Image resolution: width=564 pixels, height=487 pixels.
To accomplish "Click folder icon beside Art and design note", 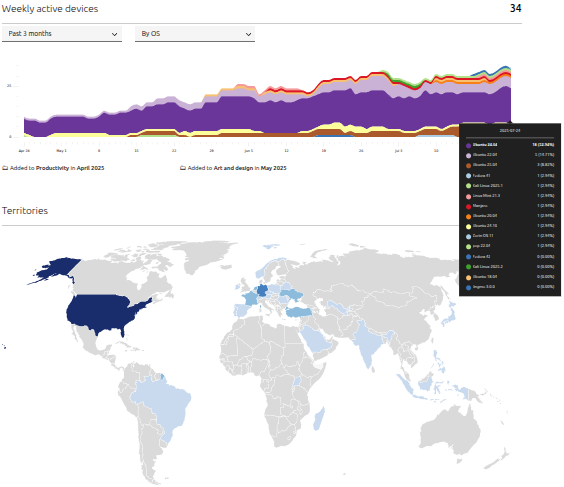I will click(x=183, y=168).
